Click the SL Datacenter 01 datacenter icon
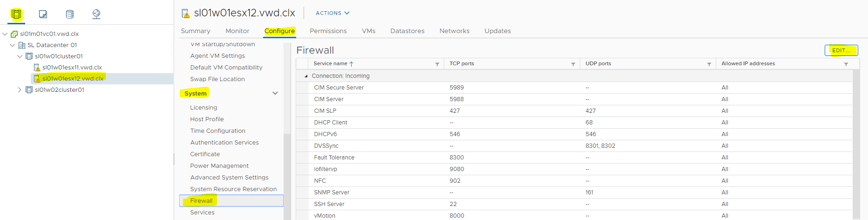Viewport: 868px width, 220px height. point(22,45)
